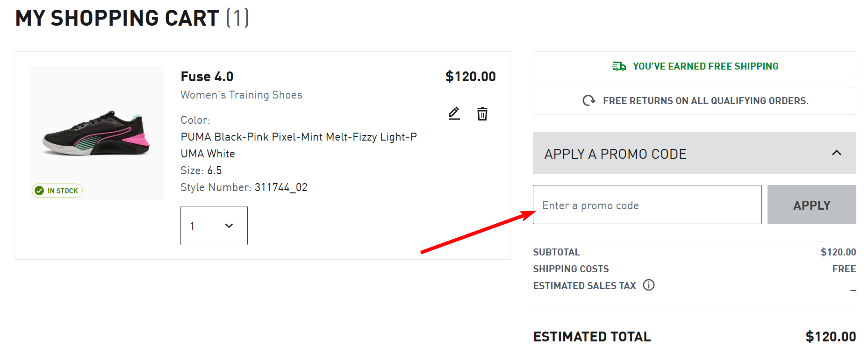Select the Fuse 4.0 product title

point(207,76)
